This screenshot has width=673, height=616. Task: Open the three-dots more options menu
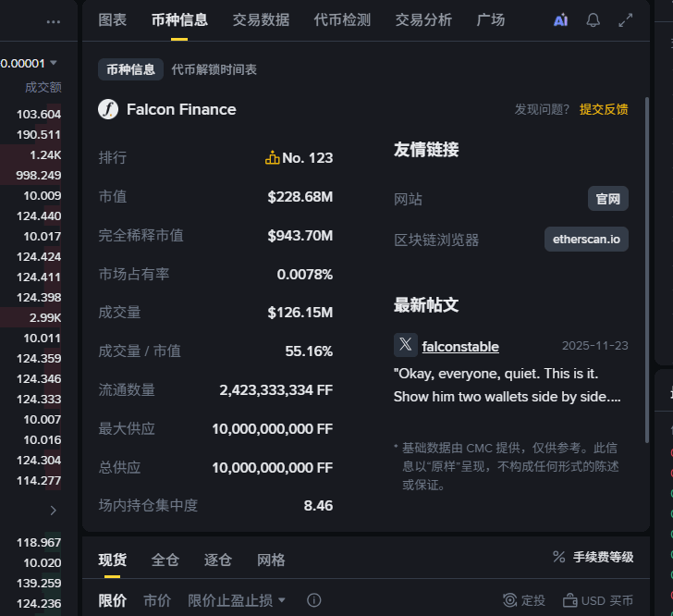pos(54,22)
